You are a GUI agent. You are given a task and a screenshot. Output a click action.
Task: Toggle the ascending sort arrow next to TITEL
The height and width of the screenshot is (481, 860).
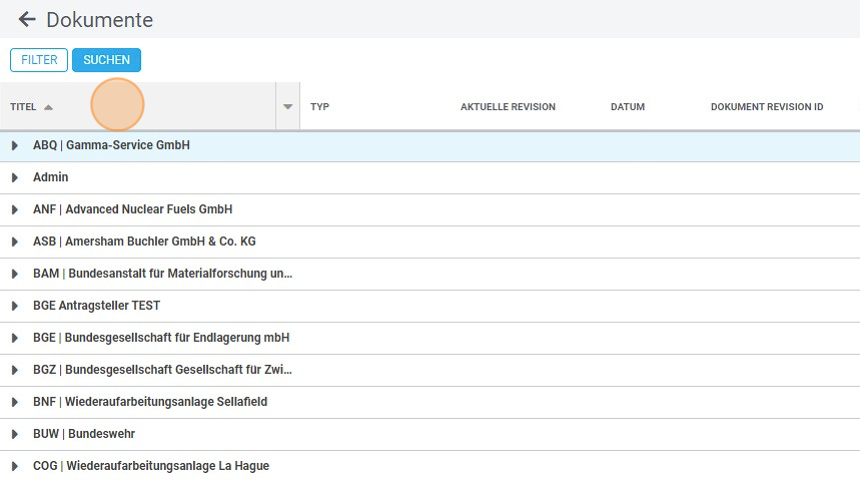tap(48, 107)
